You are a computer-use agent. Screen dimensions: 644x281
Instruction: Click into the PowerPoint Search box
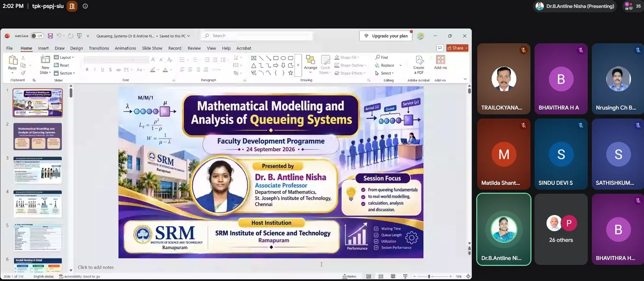pyautogui.click(x=258, y=36)
